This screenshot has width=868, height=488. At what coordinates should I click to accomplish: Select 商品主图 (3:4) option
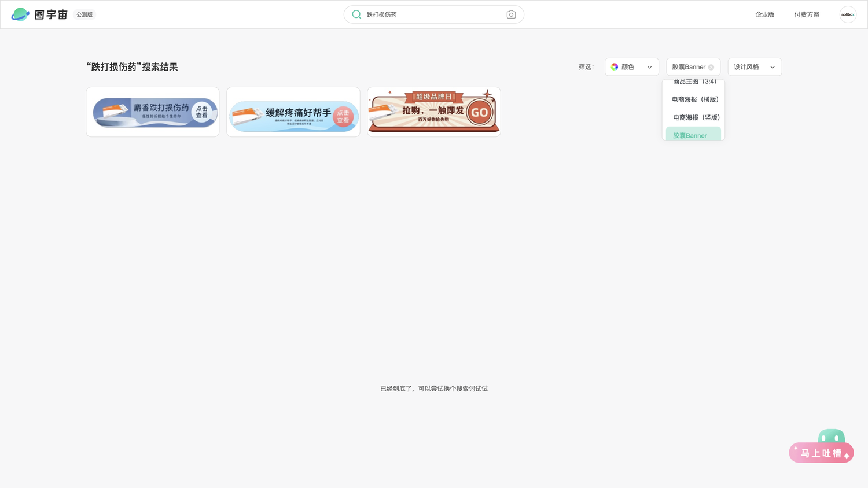click(693, 82)
